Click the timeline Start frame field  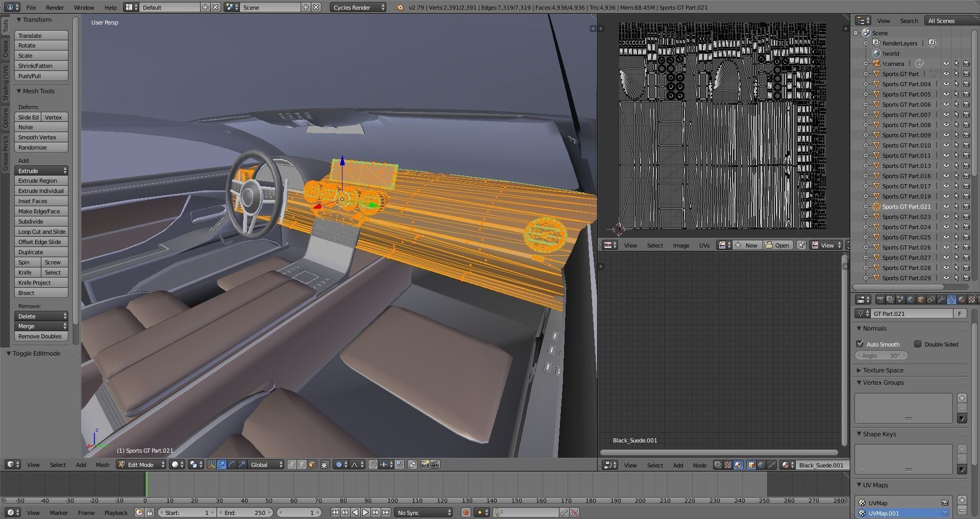187,512
